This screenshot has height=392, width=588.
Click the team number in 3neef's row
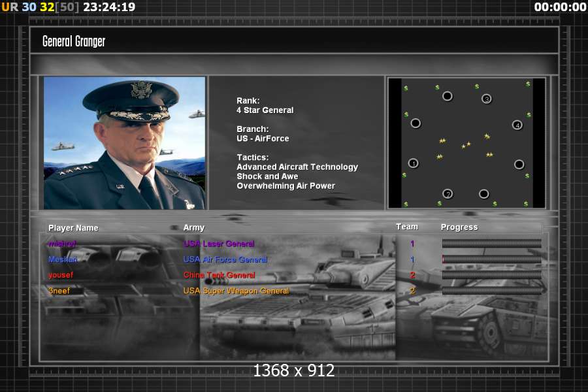coord(412,291)
